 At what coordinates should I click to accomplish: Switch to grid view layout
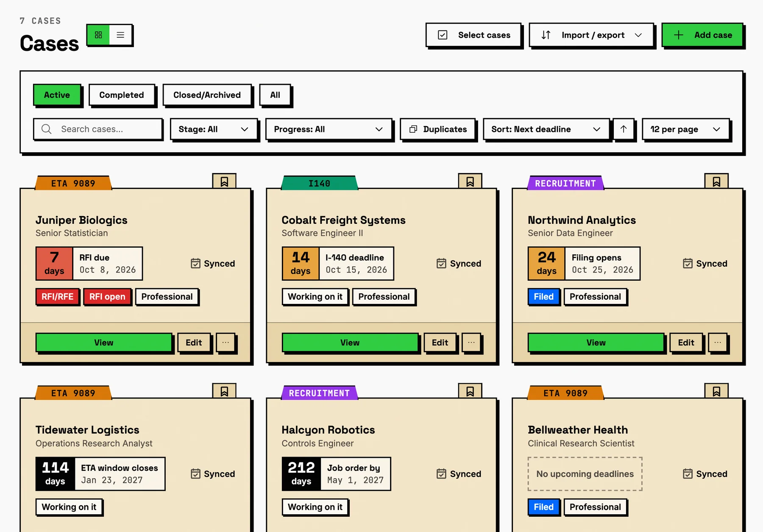tap(98, 35)
